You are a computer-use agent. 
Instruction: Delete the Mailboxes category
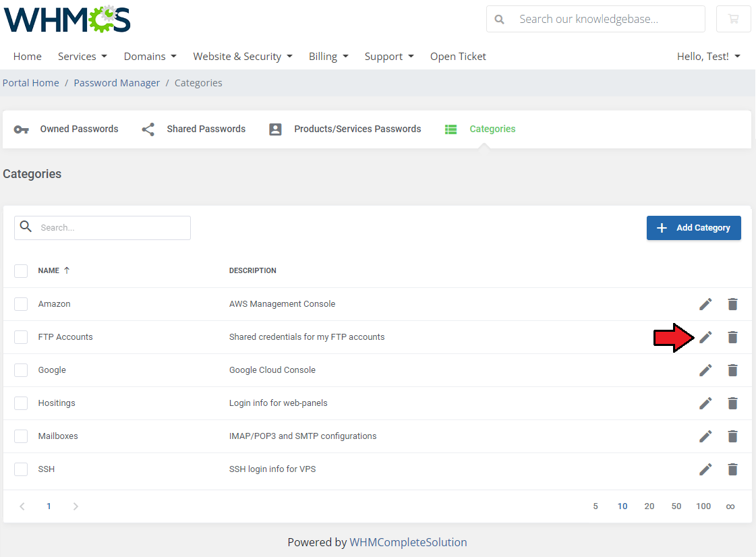tap(732, 436)
